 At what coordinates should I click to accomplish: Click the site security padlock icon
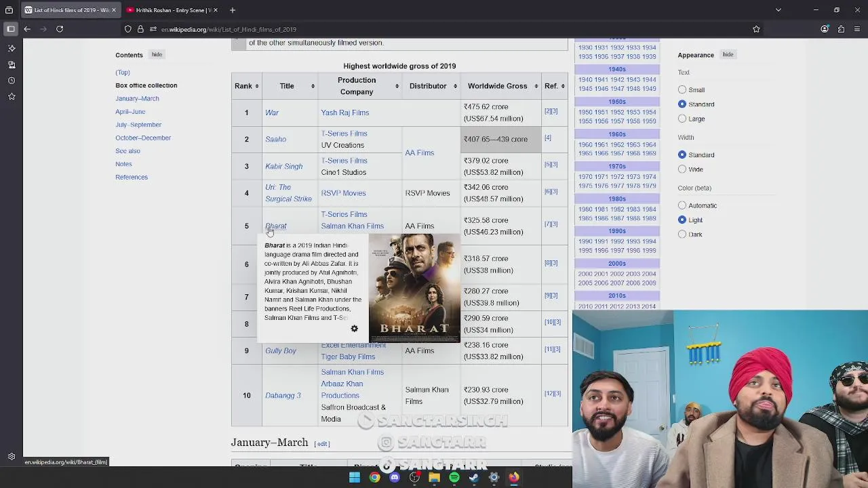[x=140, y=29]
